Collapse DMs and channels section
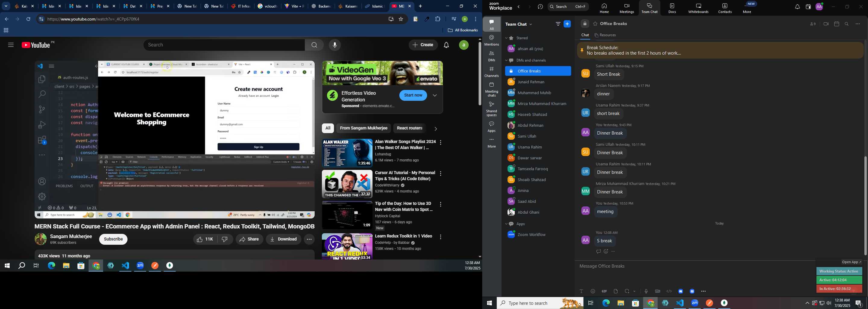868x309 pixels. (506, 61)
